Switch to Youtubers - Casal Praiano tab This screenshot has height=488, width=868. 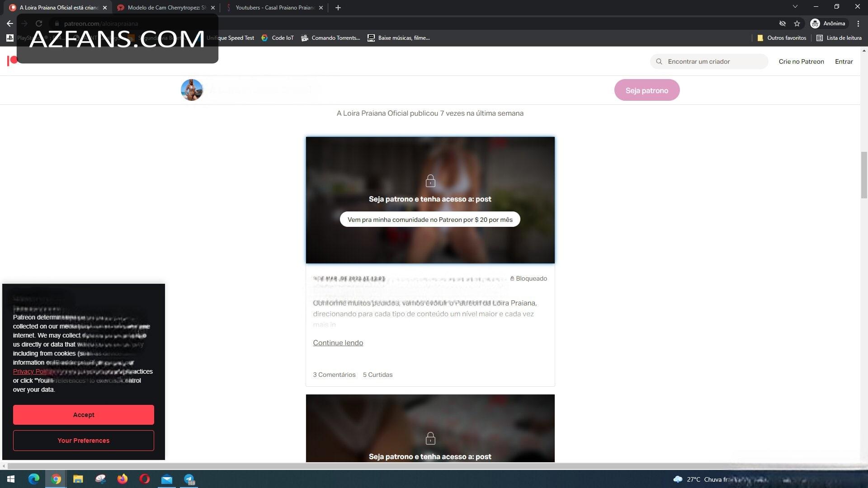(x=275, y=8)
